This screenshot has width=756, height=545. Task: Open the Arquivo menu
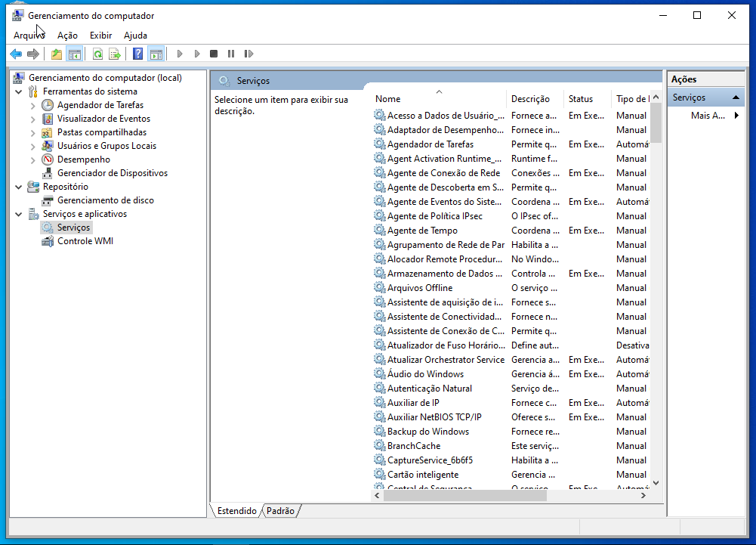pyautogui.click(x=29, y=36)
